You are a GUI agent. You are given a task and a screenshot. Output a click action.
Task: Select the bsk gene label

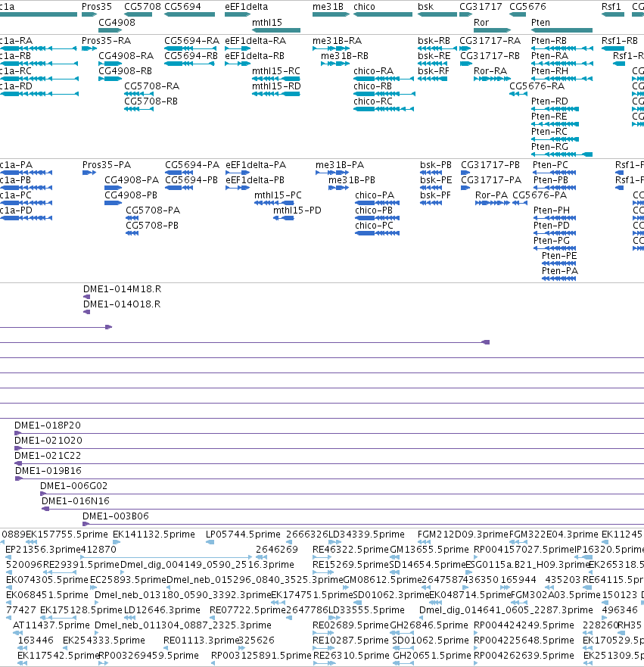point(425,7)
